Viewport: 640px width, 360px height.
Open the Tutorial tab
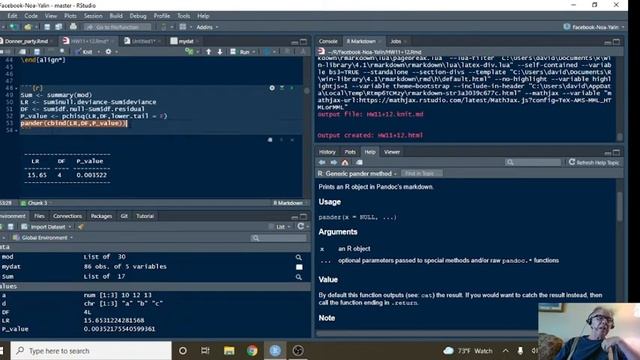(145, 216)
